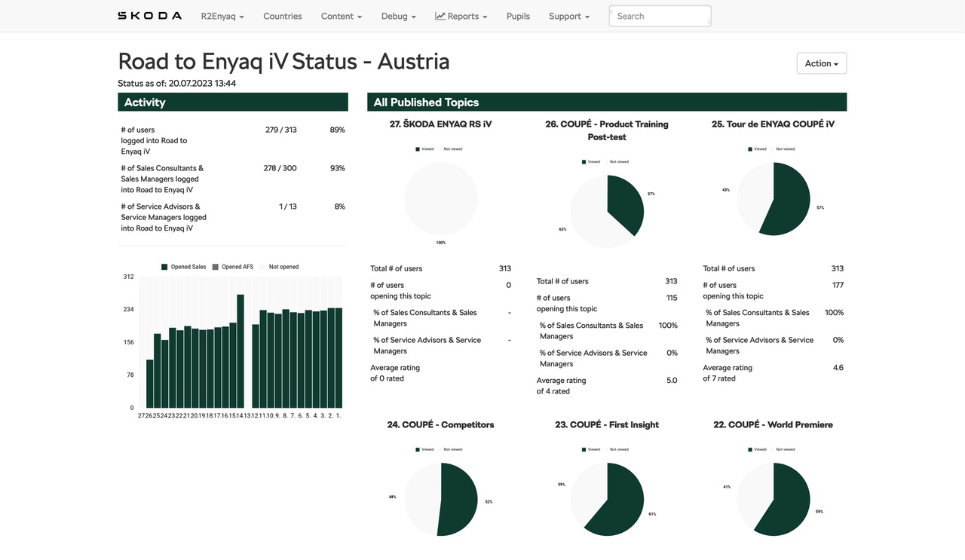Screen dimensions: 965x560
Task: Toggle the Not opened legend entry in bar chart
Action: (283, 267)
